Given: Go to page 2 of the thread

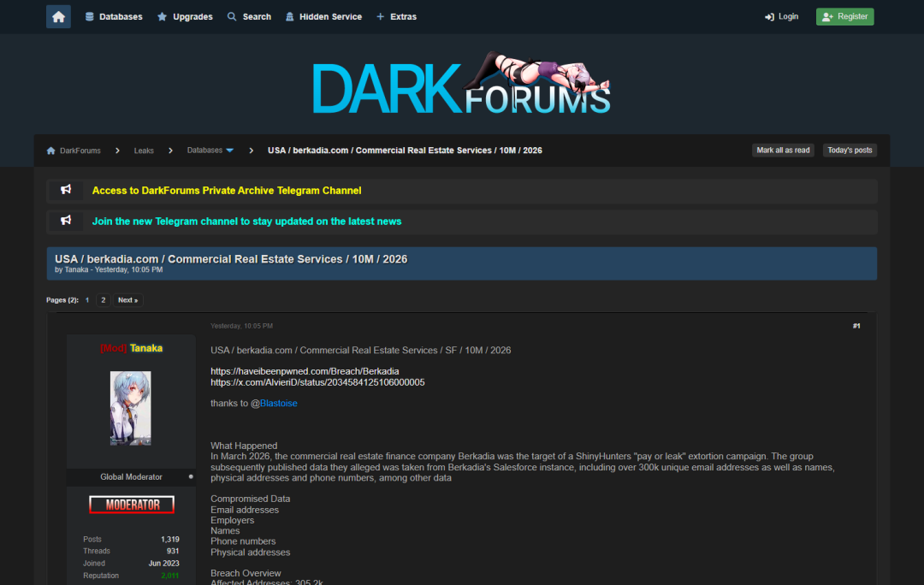Looking at the screenshot, I should tap(104, 300).
